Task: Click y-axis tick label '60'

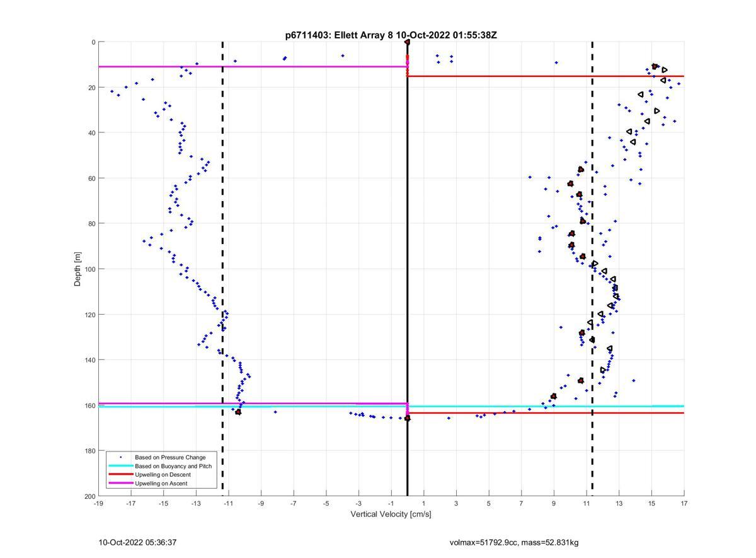Action: [91, 178]
